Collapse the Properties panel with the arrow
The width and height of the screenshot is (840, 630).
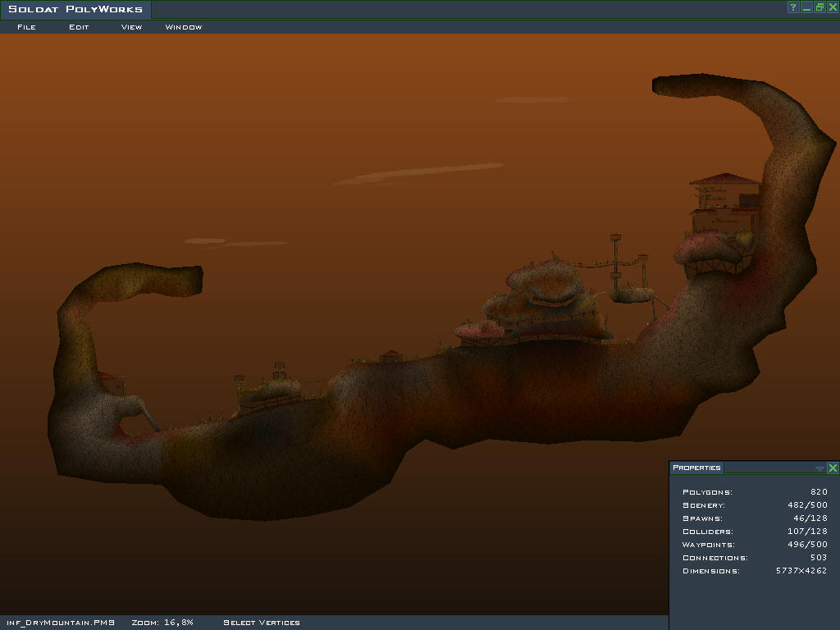[819, 468]
